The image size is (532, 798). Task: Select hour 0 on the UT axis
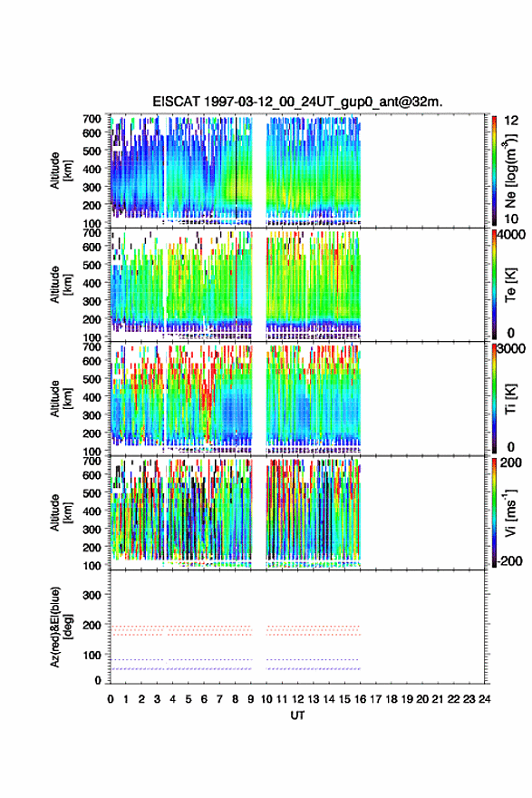click(111, 699)
